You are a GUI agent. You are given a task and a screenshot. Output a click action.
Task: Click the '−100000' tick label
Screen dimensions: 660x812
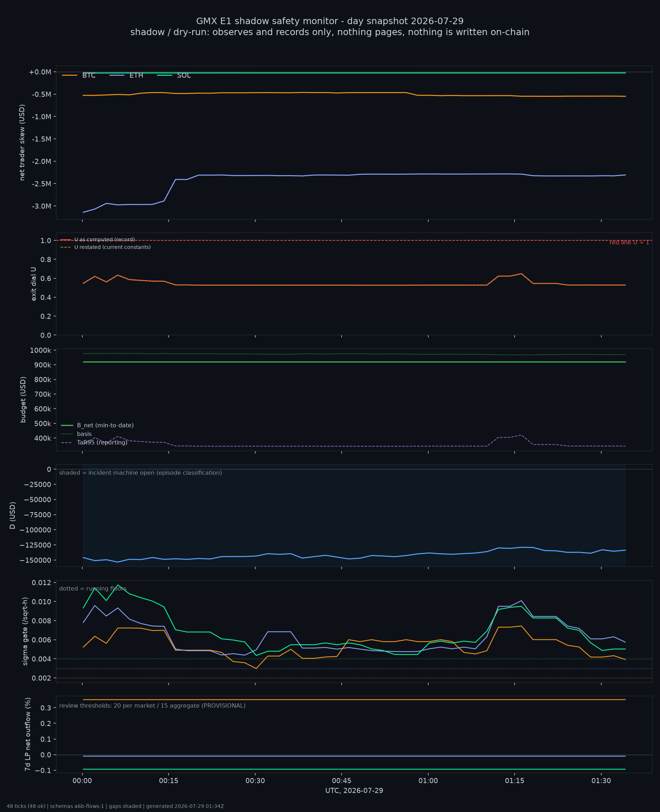(36, 530)
